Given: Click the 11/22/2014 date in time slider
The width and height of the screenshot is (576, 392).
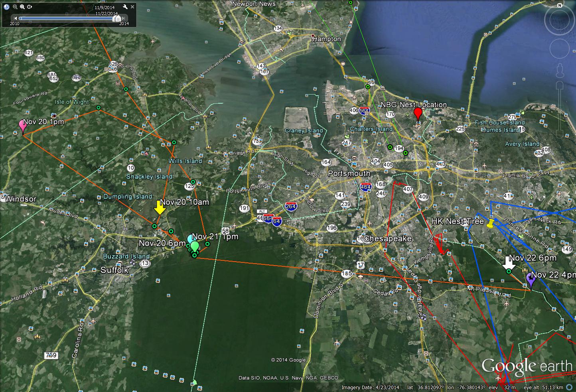Looking at the screenshot, I should pos(107,13).
